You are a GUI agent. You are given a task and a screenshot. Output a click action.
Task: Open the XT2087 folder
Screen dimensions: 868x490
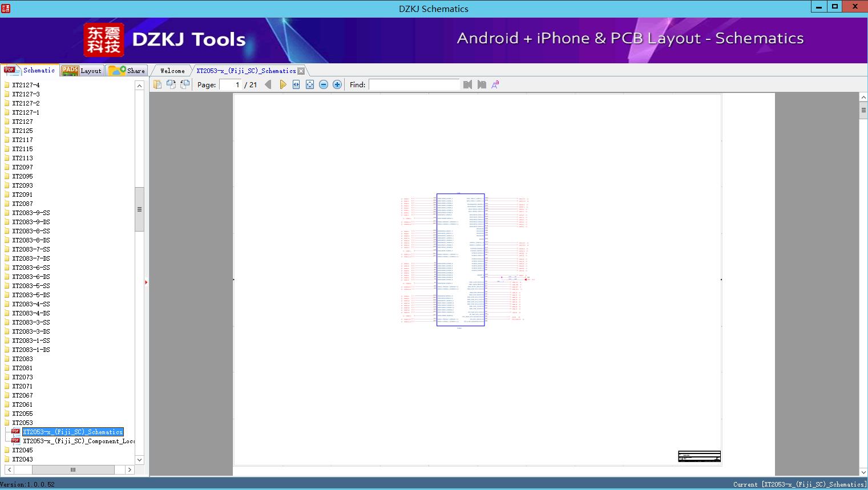point(22,204)
